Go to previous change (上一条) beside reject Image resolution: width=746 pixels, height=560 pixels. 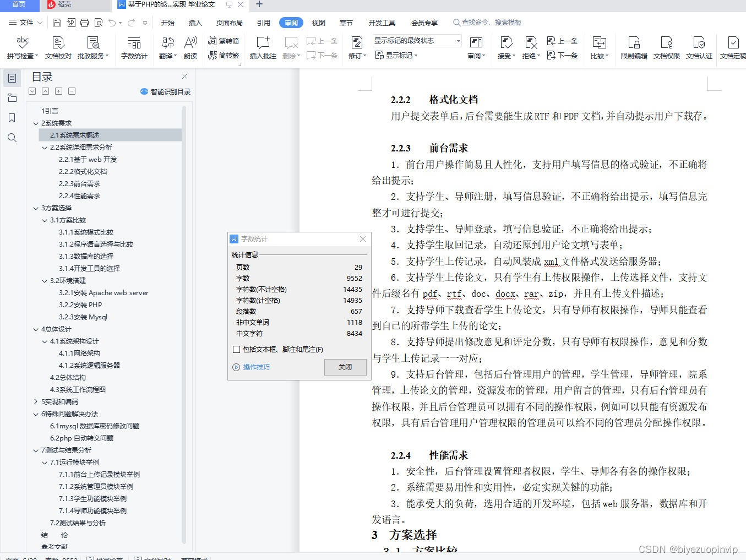pos(562,41)
